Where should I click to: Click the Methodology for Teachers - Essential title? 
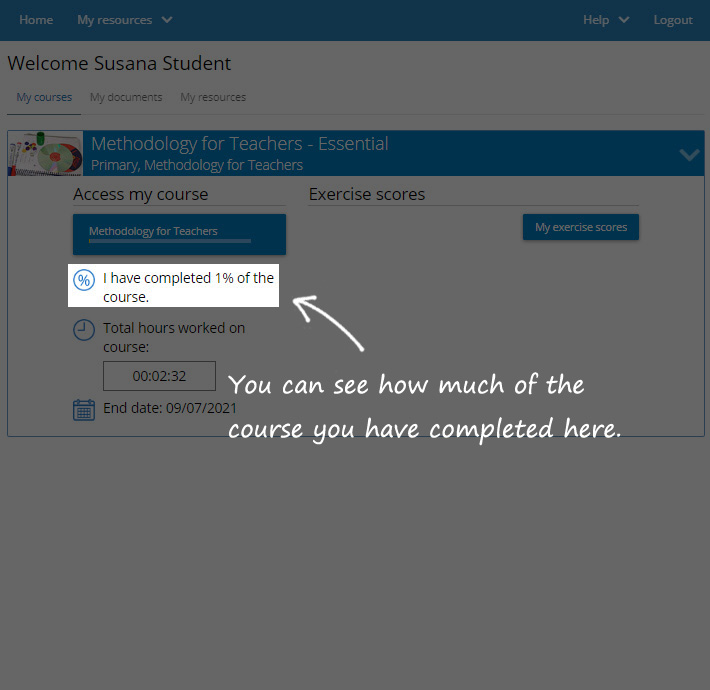[x=240, y=144]
